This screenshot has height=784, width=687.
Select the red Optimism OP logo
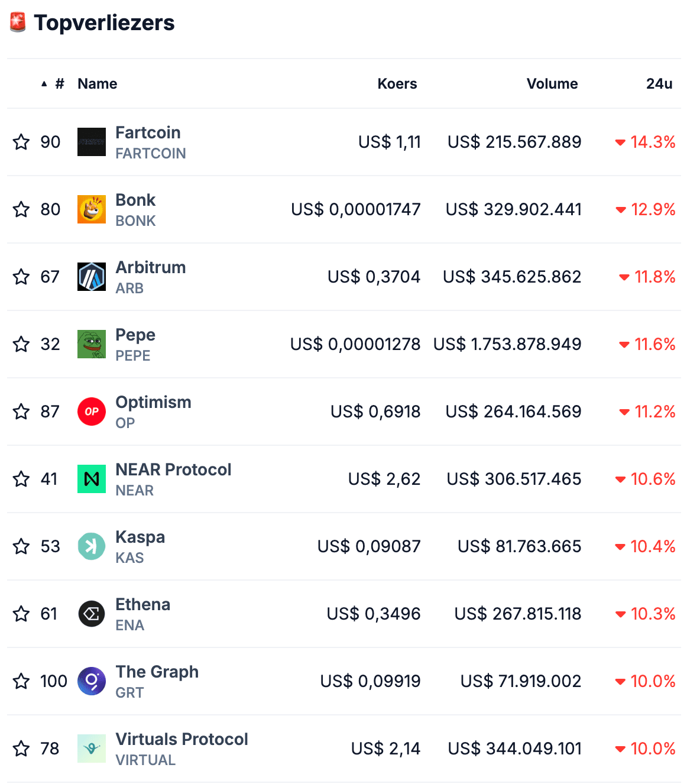point(92,412)
